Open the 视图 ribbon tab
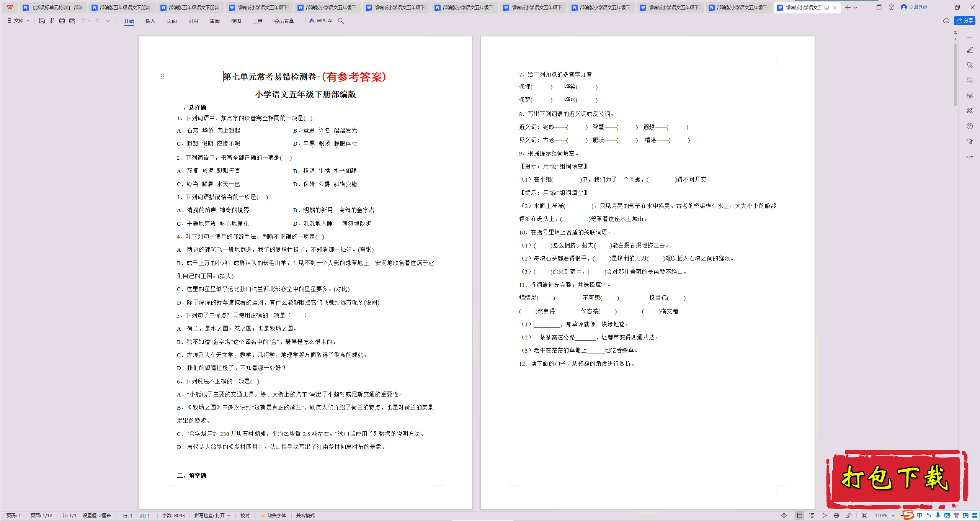 (236, 21)
